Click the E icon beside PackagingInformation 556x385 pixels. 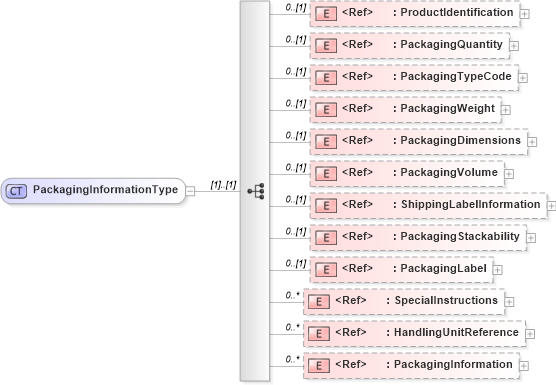coord(319,366)
